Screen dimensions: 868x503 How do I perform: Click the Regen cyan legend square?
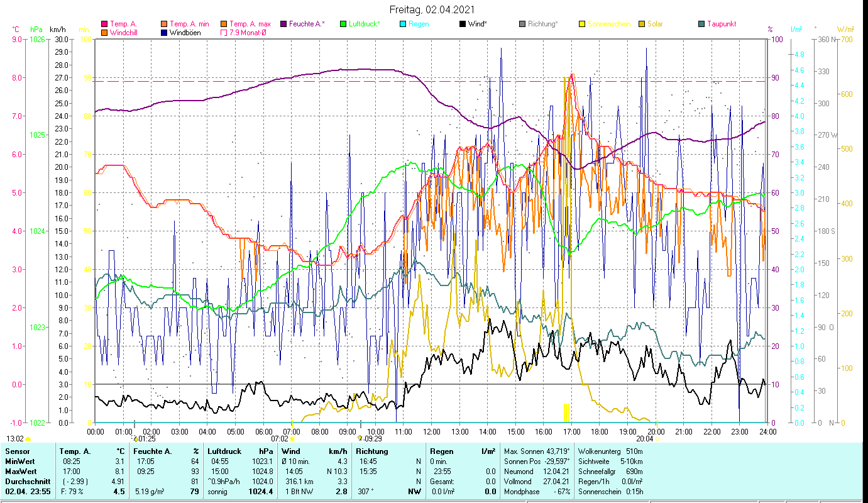[x=404, y=24]
